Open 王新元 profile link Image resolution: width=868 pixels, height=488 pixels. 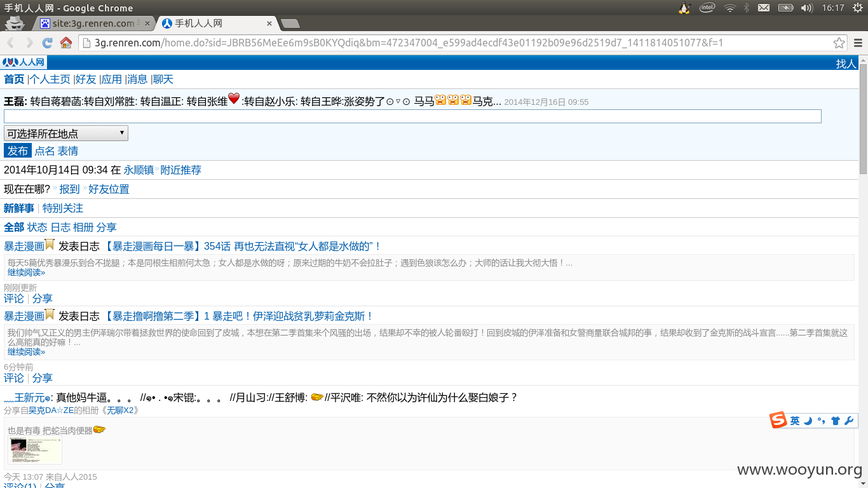[27, 398]
